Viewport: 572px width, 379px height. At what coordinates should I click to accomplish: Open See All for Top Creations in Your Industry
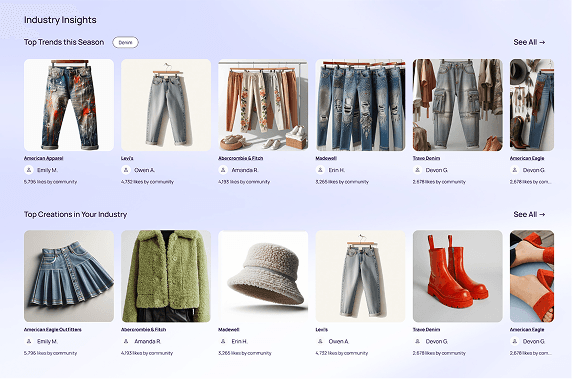pyautogui.click(x=529, y=214)
